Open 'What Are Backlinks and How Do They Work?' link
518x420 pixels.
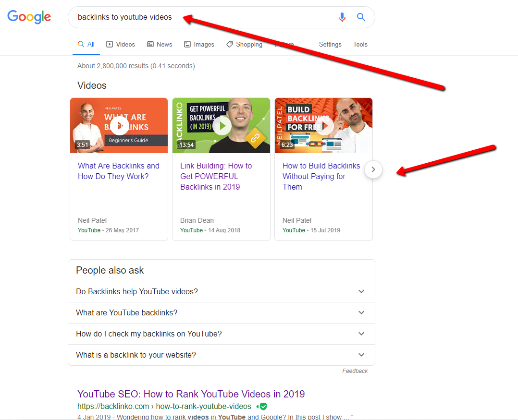(x=119, y=171)
